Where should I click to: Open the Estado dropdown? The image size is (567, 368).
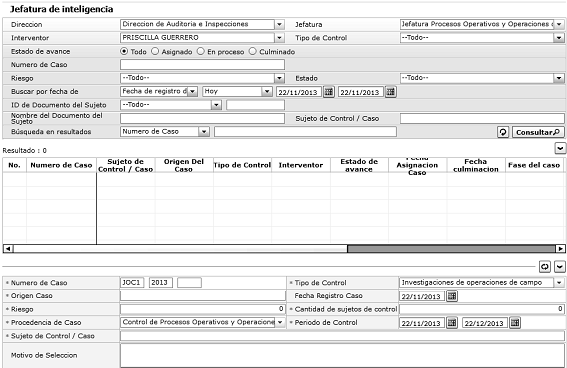coord(559,78)
